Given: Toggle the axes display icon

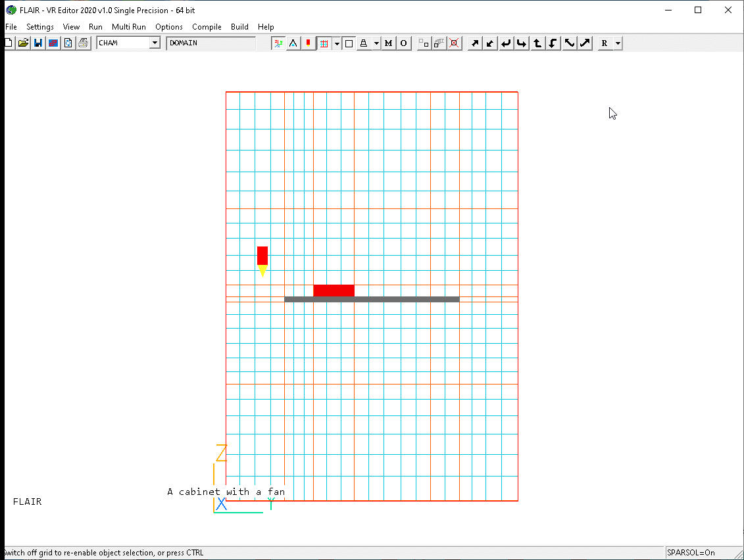Looking at the screenshot, I should point(278,43).
